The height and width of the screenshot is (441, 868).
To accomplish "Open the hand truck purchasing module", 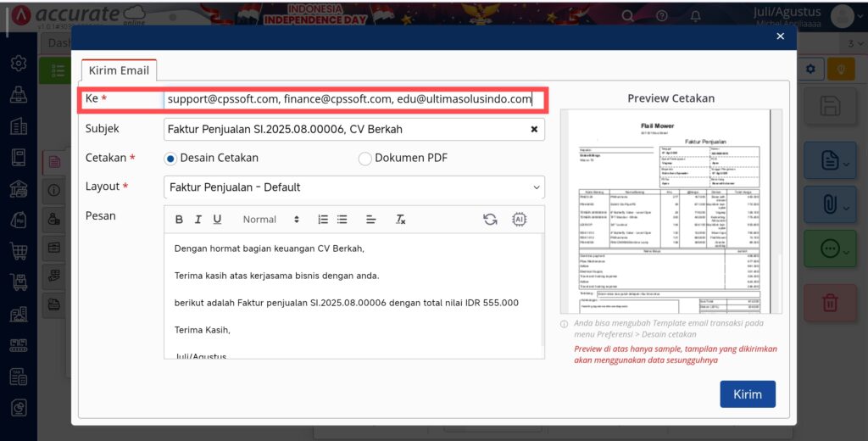I will point(19,282).
